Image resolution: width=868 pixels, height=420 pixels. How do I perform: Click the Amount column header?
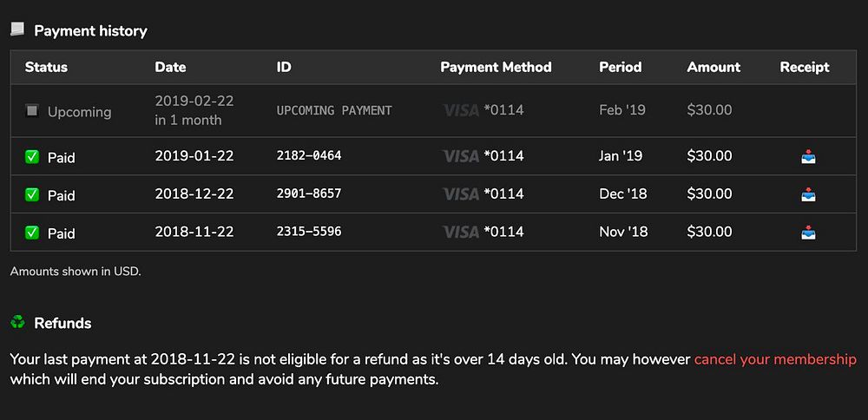[713, 67]
